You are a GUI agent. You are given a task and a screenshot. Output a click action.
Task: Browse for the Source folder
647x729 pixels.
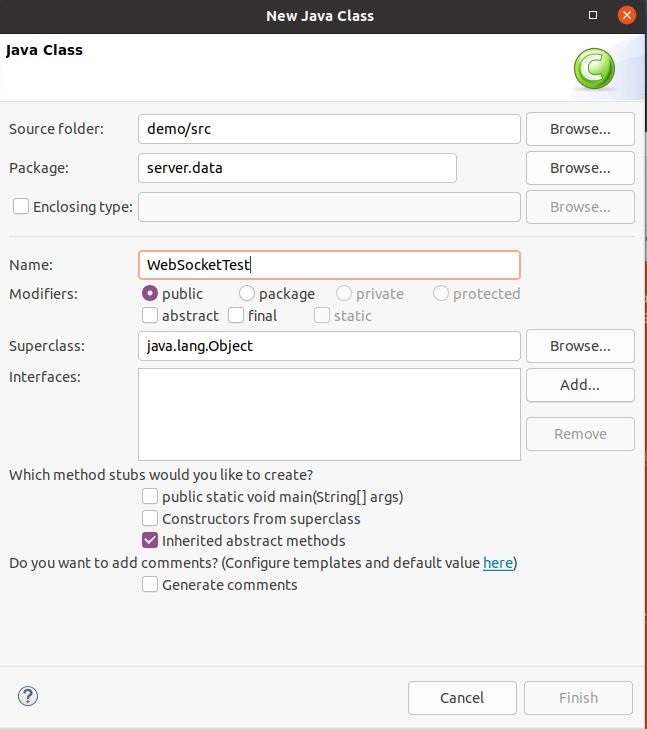[x=580, y=129]
